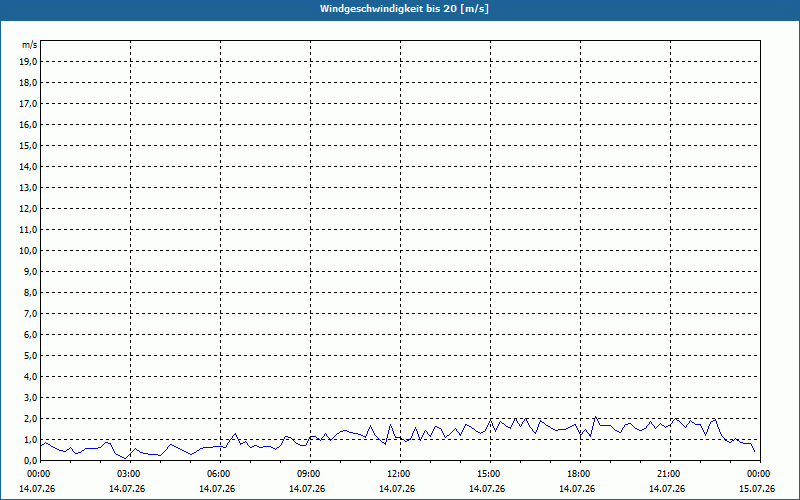Click the 14.07.26 date under the first 00:00
Screen dimensions: 800x500
37,489
